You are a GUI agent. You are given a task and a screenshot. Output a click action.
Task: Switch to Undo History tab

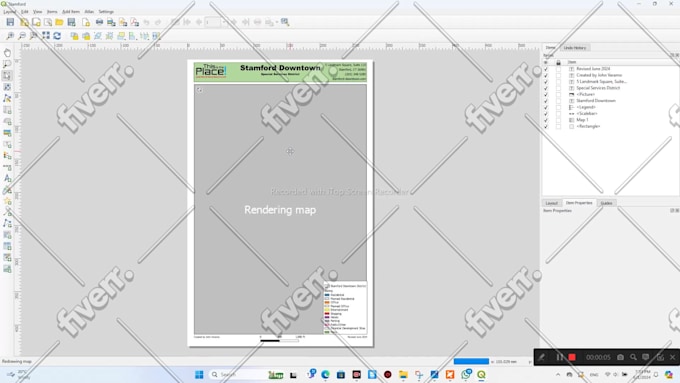click(x=575, y=48)
